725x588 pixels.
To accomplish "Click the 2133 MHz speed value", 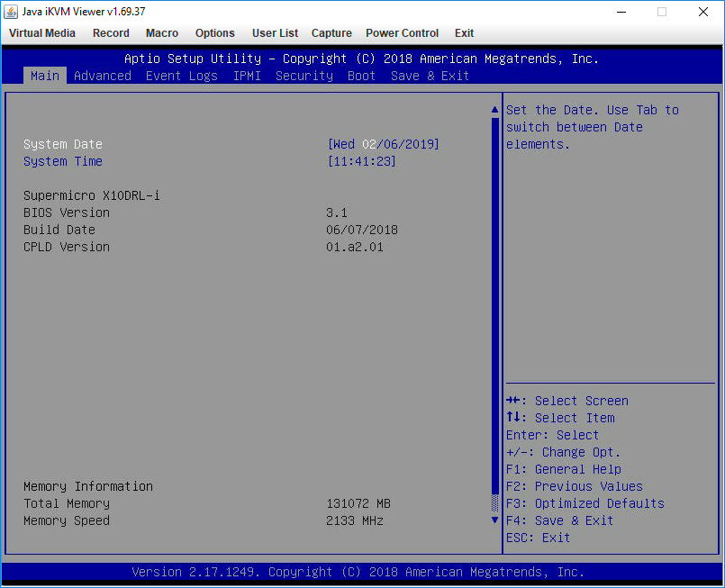I will 355,520.
